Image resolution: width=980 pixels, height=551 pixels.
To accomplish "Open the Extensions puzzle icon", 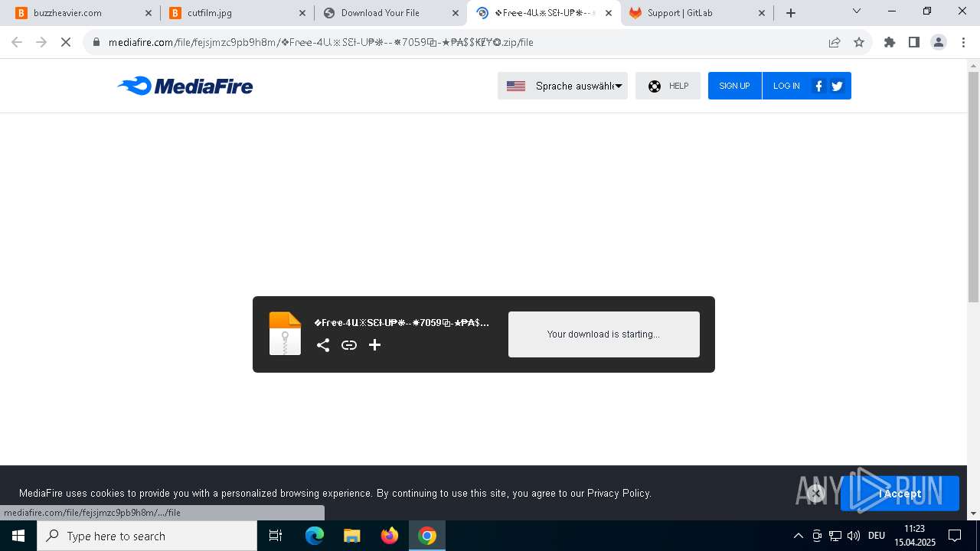I will [889, 42].
